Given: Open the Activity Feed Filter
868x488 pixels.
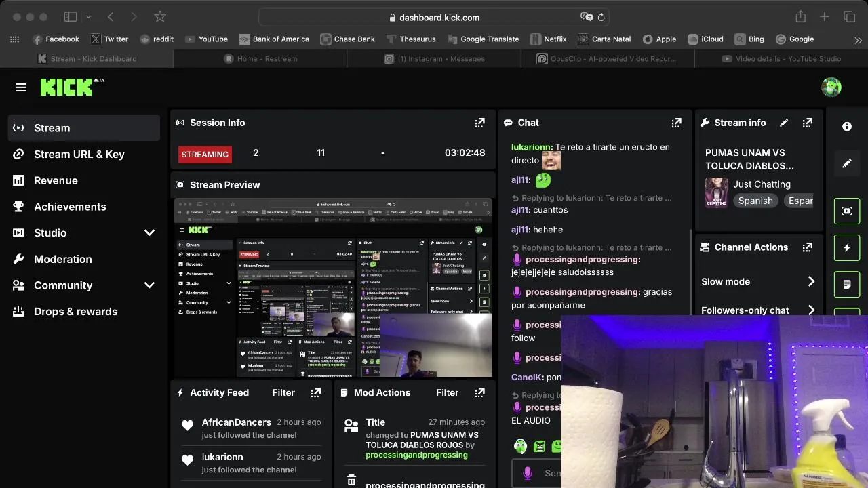Looking at the screenshot, I should [x=283, y=392].
